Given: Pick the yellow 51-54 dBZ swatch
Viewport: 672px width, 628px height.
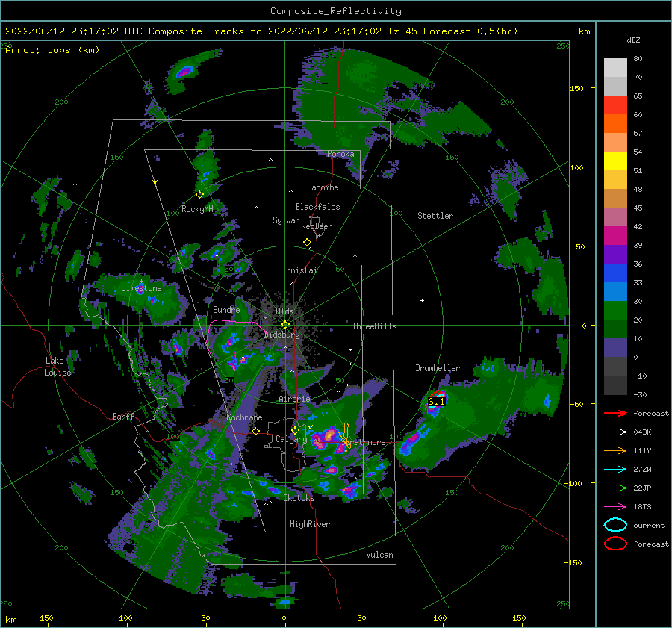Looking at the screenshot, I should (615, 161).
